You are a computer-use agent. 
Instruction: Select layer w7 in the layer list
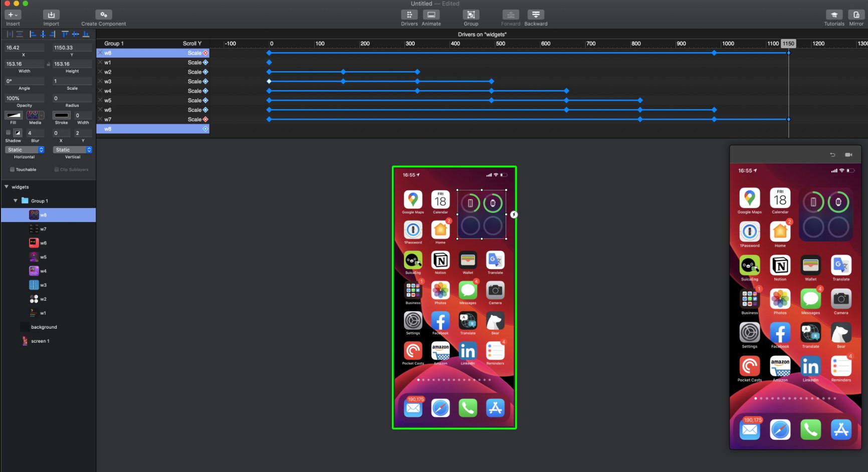(49, 229)
